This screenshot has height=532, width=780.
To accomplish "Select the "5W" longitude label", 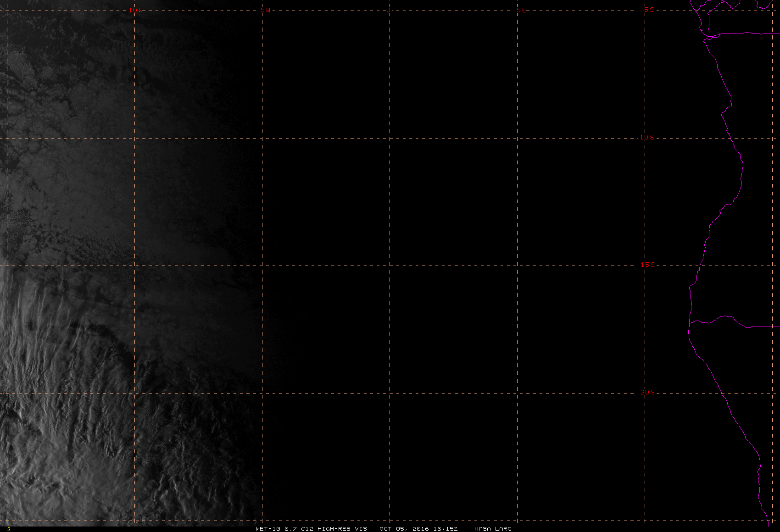I will [265, 10].
